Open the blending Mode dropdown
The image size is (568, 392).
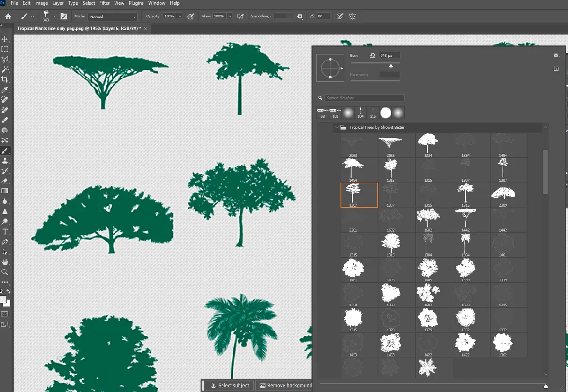[113, 16]
